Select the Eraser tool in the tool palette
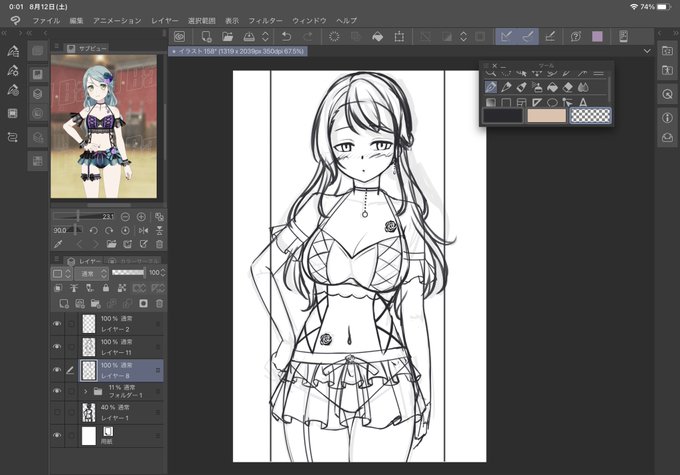 (x=568, y=87)
